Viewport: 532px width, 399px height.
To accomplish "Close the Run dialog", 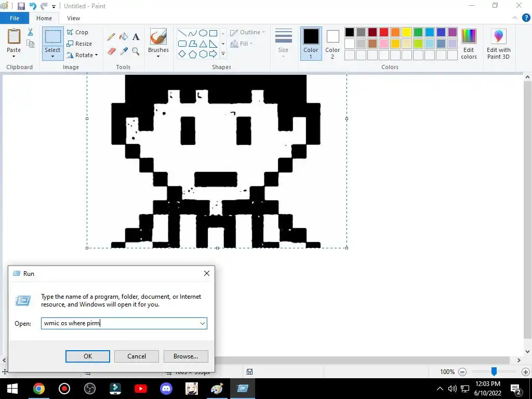I will 207,273.
